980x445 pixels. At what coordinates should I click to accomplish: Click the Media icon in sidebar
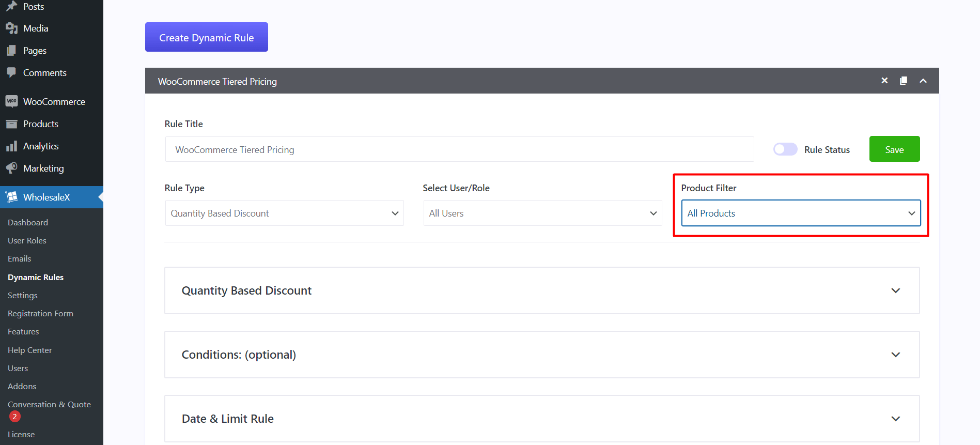[x=11, y=28]
